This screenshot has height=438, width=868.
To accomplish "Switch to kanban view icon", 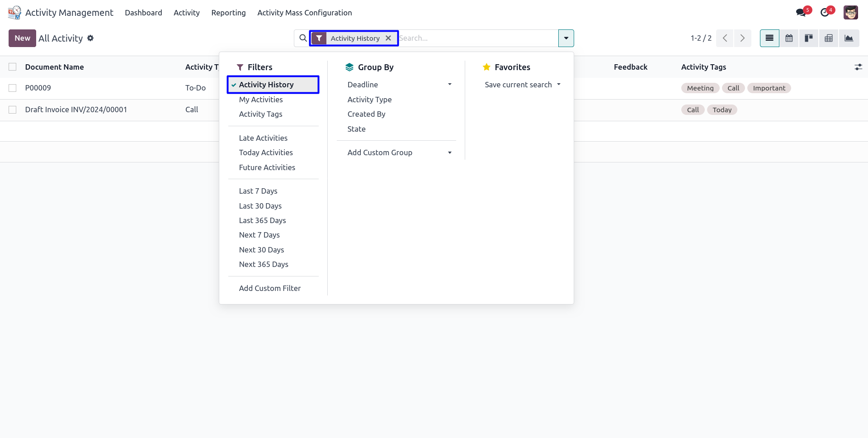I will [809, 38].
